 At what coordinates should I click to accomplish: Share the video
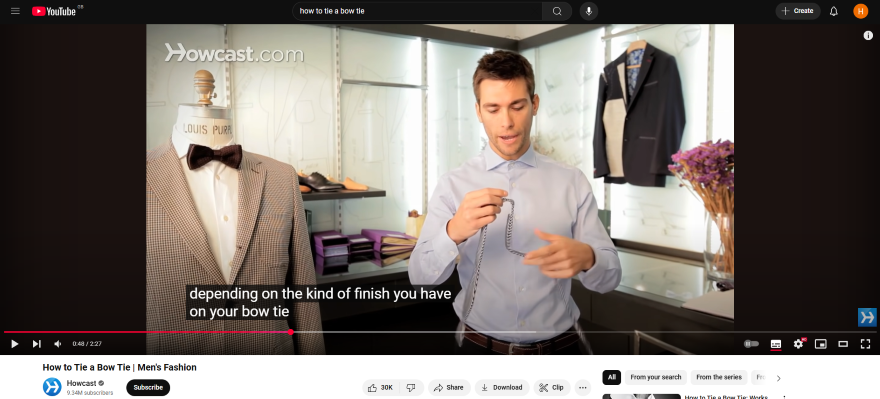[x=449, y=387]
